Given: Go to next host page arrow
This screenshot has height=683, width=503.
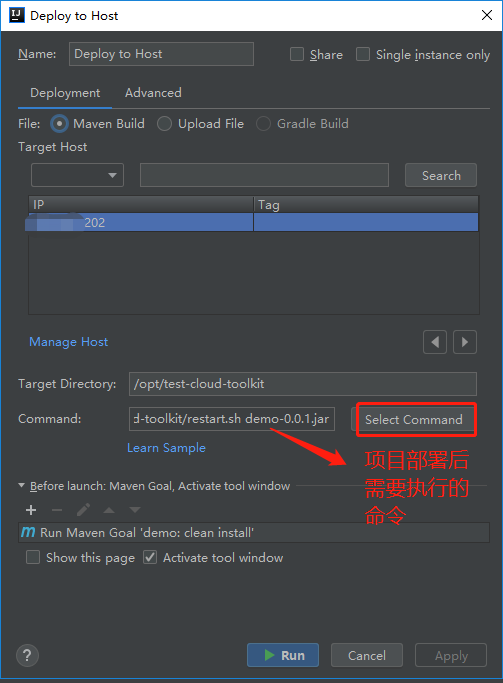Looking at the screenshot, I should (x=465, y=342).
